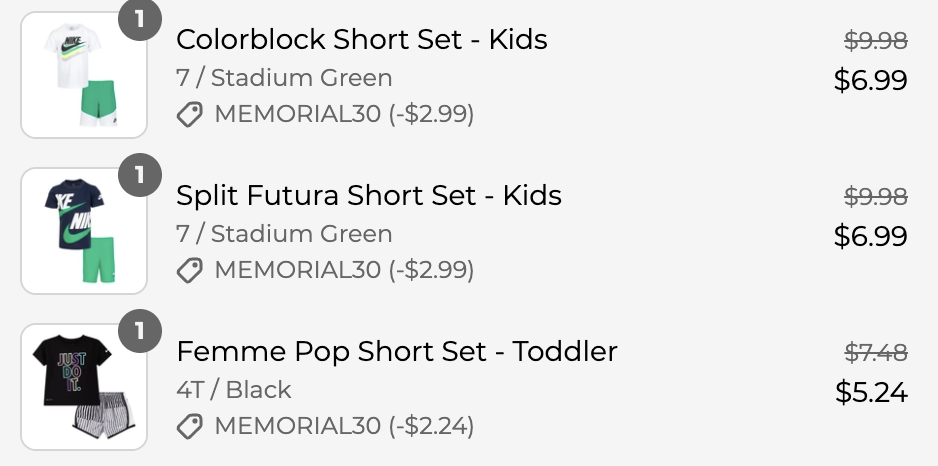The height and width of the screenshot is (466, 938).
Task: Click the discount tag icon for Colorblock Short Set
Action: (x=190, y=115)
